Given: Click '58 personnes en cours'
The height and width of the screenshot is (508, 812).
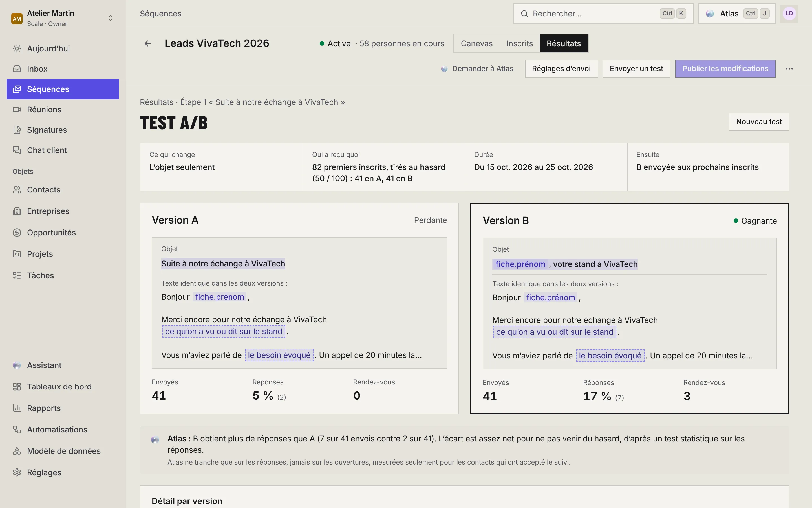Looking at the screenshot, I should 402,44.
